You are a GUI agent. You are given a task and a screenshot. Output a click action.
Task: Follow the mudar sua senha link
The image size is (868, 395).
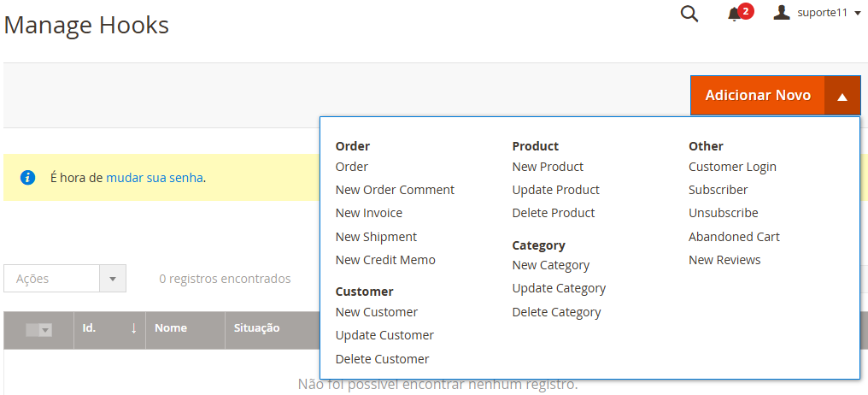tap(155, 178)
